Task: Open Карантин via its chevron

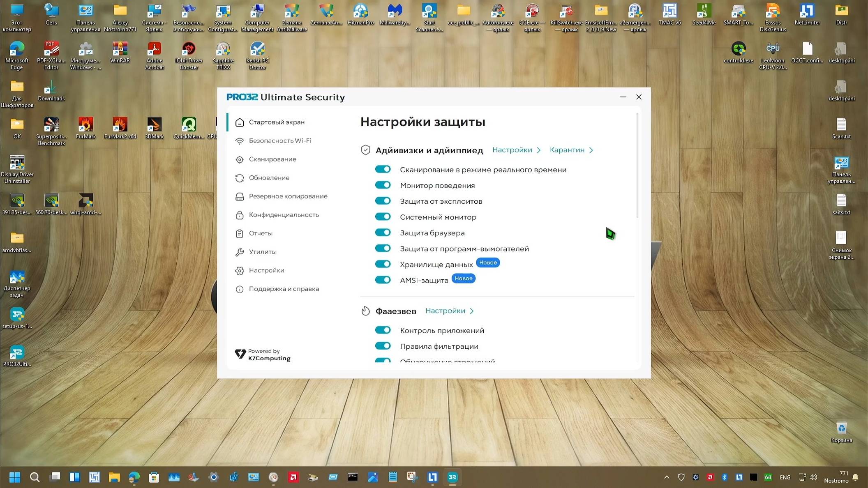Action: (591, 150)
